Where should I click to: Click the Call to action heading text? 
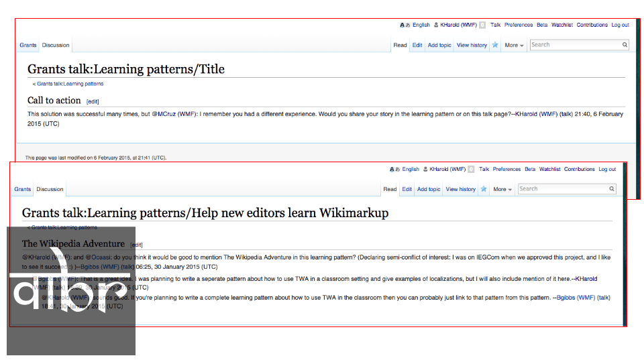tap(54, 101)
